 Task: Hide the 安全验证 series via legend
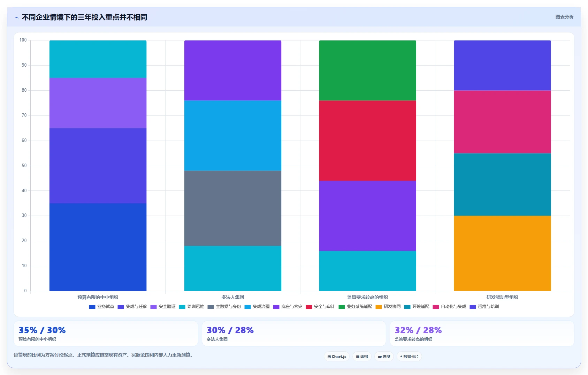click(163, 307)
